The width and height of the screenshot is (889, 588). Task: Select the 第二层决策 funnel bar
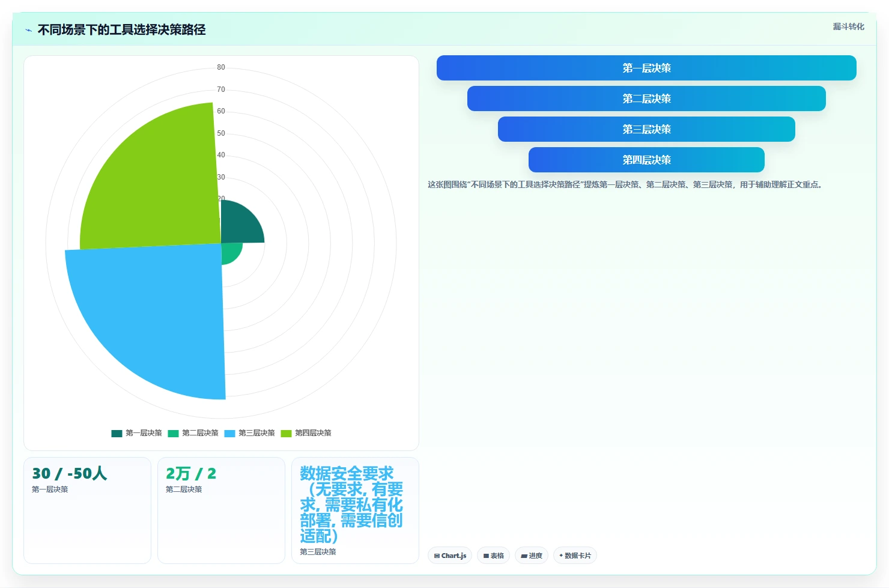point(646,99)
